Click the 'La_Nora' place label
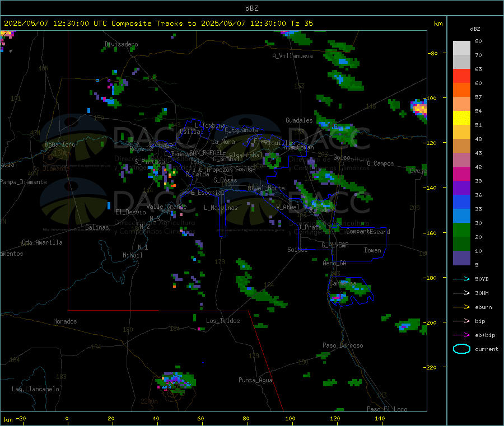 (x=223, y=142)
